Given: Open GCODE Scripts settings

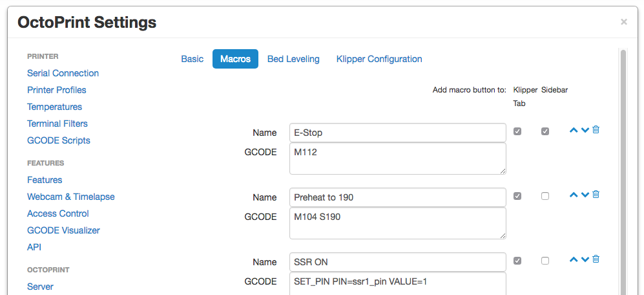Looking at the screenshot, I should click(59, 141).
